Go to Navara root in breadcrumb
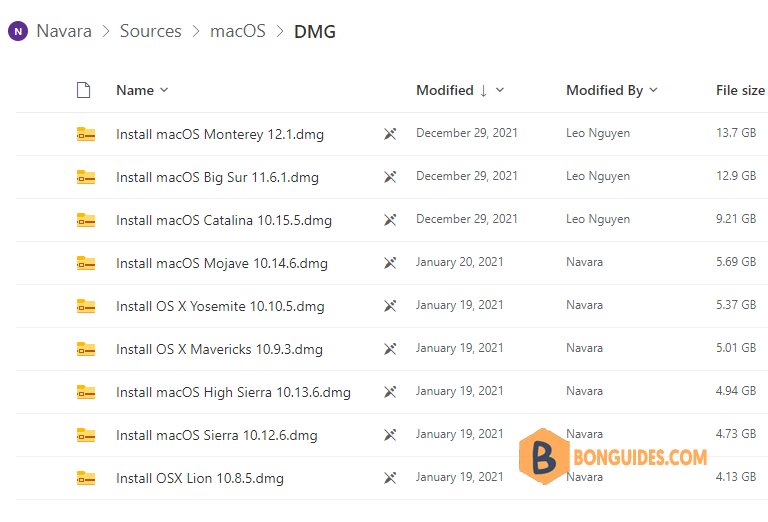 [64, 32]
